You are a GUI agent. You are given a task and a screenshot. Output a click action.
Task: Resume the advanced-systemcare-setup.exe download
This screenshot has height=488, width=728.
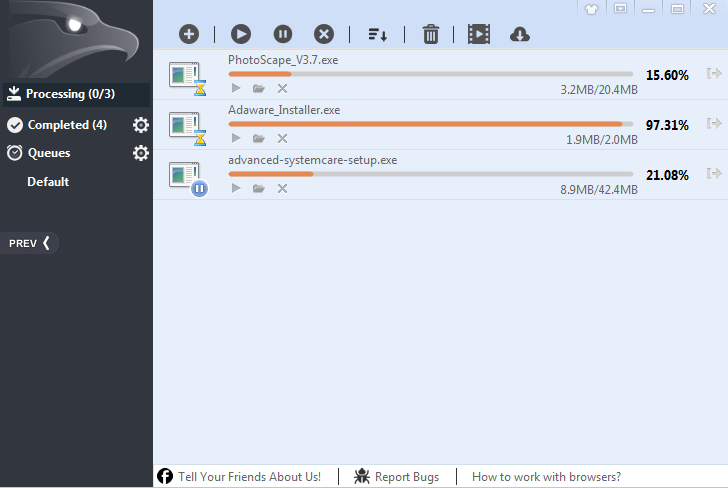coord(236,189)
